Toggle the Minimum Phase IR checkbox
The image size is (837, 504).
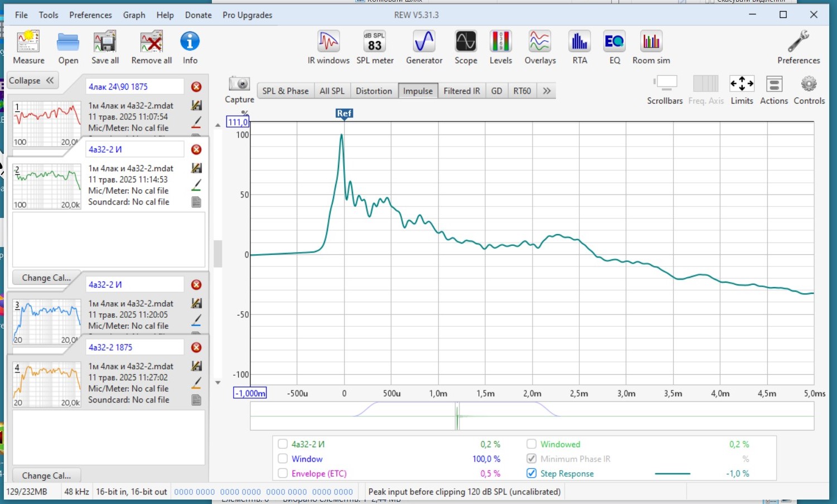pyautogui.click(x=531, y=459)
